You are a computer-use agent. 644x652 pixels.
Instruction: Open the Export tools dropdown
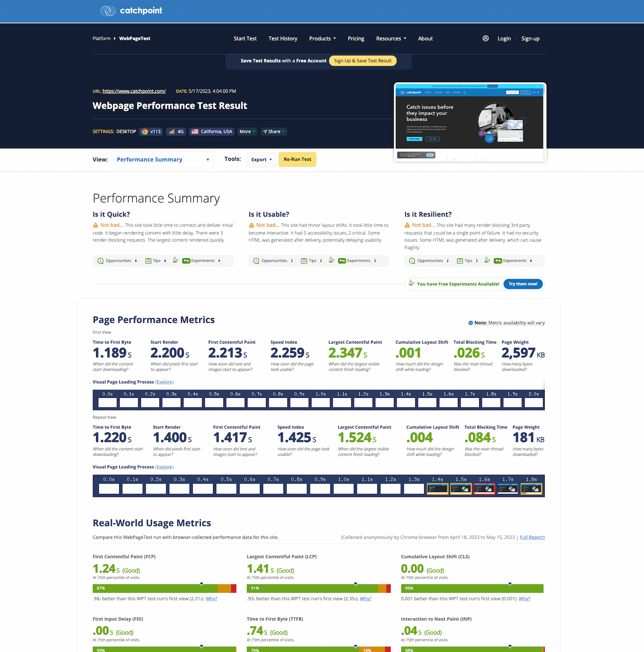261,159
